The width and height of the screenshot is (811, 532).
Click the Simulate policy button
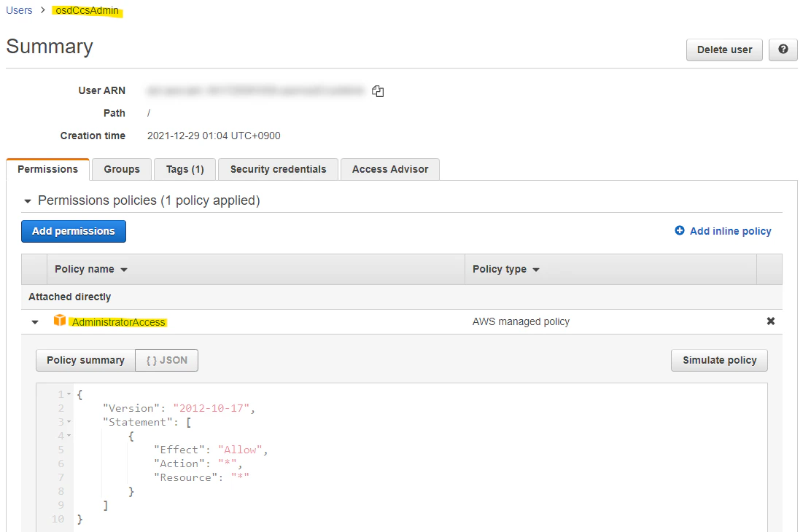[719, 360]
